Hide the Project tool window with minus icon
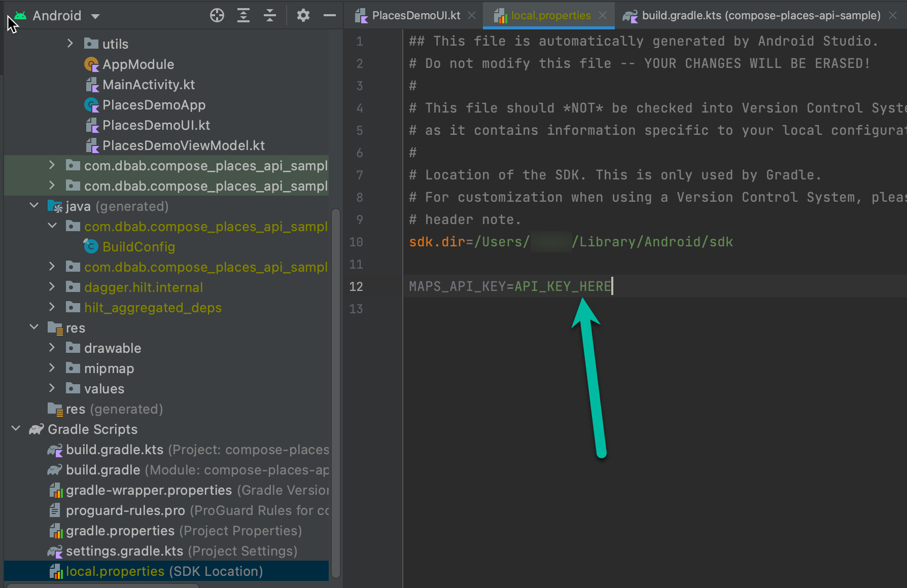 pyautogui.click(x=329, y=16)
